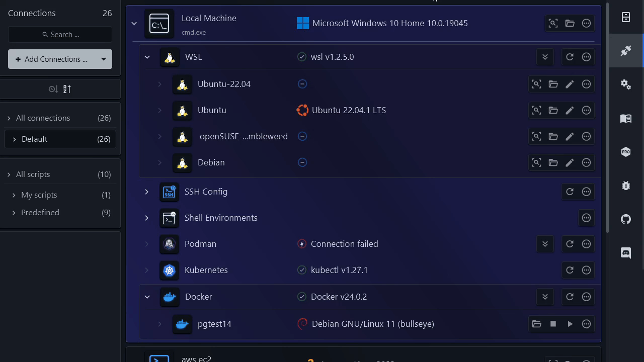Open more options for WSL group
This screenshot has width=644, height=362.
coord(586,57)
